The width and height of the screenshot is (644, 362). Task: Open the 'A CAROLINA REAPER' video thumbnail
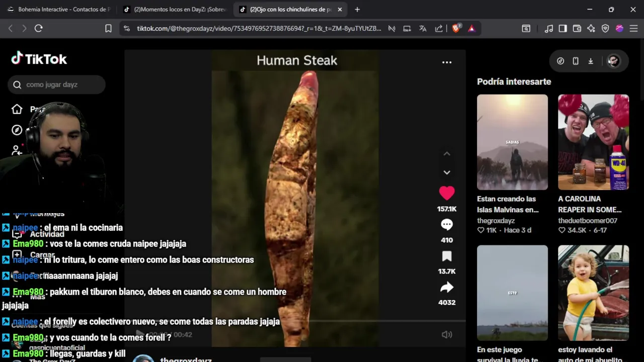click(x=593, y=142)
